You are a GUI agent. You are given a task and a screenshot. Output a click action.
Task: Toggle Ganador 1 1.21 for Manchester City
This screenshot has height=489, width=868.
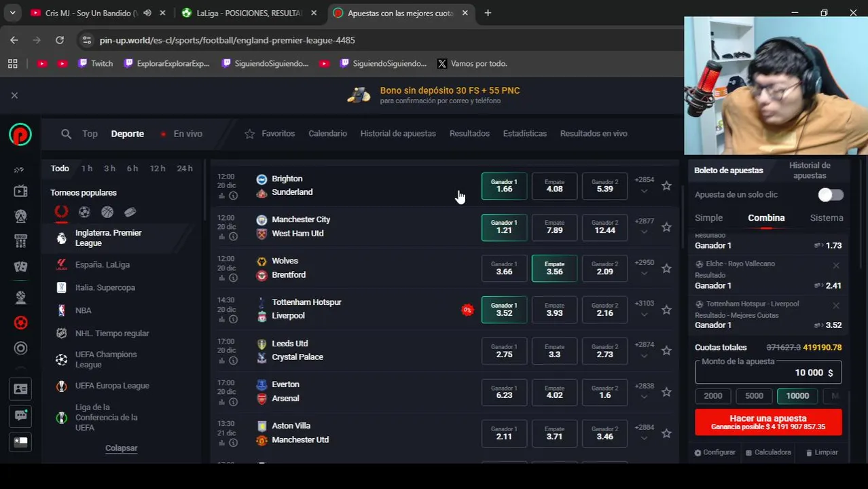point(504,228)
